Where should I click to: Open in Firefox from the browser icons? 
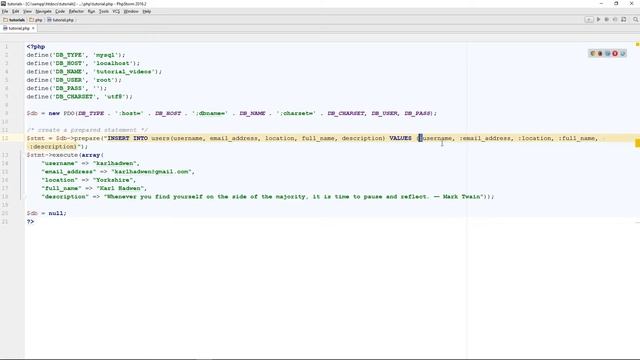click(600, 53)
